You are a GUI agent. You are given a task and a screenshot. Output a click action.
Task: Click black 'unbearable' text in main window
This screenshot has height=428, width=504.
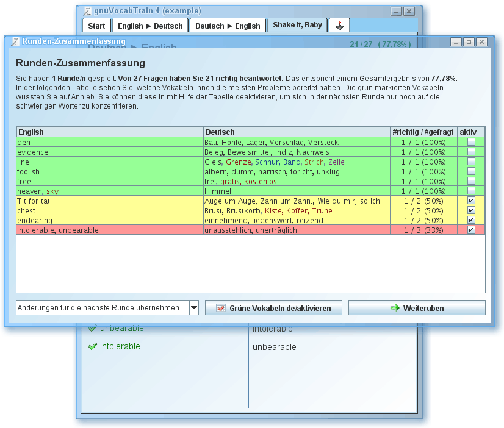pos(274,347)
